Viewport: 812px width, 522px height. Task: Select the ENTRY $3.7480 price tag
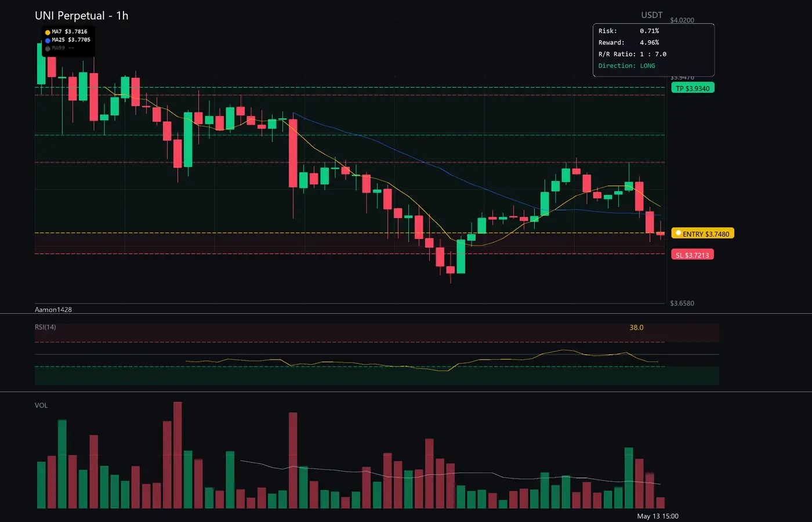pyautogui.click(x=702, y=233)
